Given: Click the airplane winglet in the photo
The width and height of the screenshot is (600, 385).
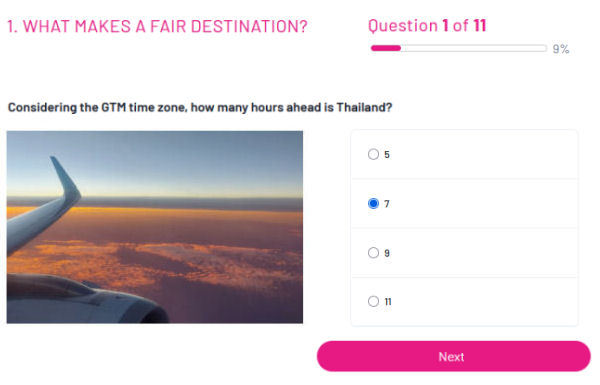Looking at the screenshot, I should click(x=65, y=180).
